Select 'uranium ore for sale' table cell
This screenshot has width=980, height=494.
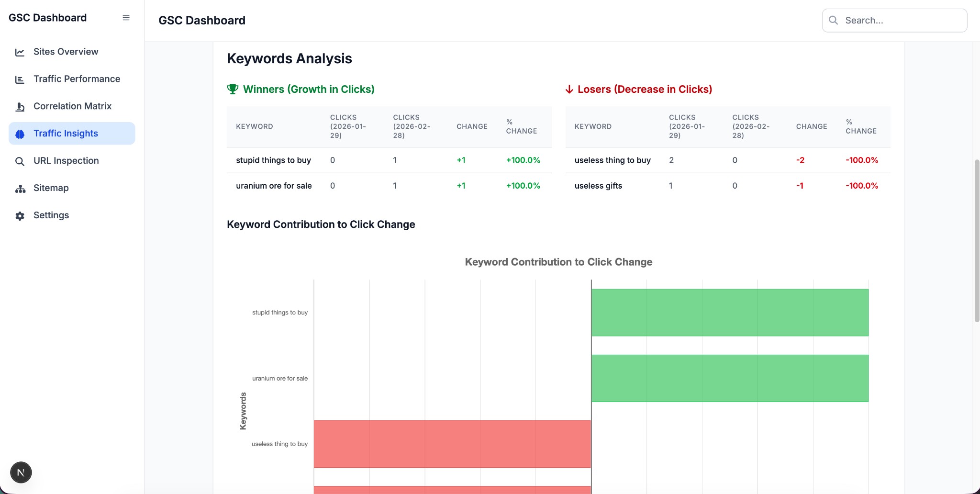274,186
